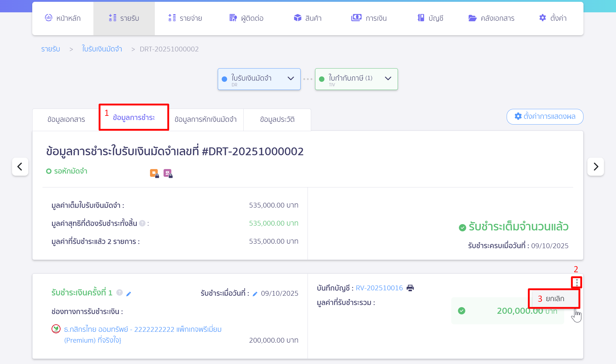616x364 pixels.
Task: Click the pencil edit icon next to payment date
Action: click(x=255, y=293)
